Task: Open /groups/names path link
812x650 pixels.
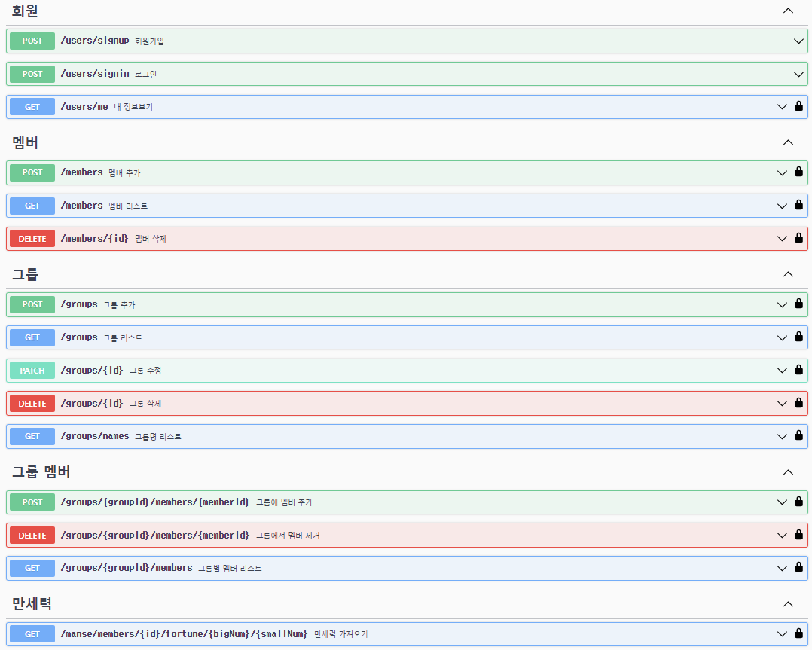Action: click(95, 436)
